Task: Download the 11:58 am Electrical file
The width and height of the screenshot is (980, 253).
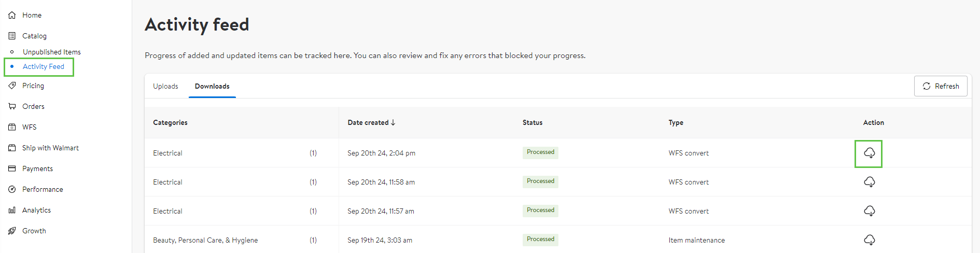Action: pyautogui.click(x=869, y=182)
